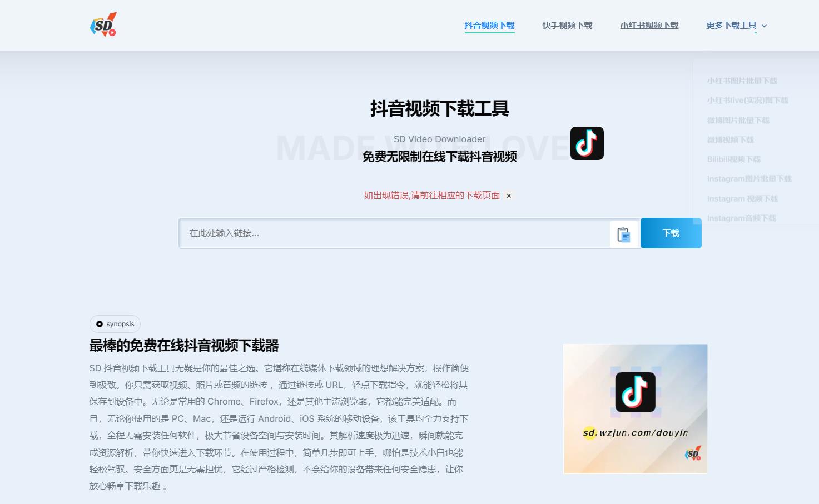Screen dimensions: 819x504
Task: Open the 微博视频下载 tool in the sidebar
Action: tap(731, 139)
